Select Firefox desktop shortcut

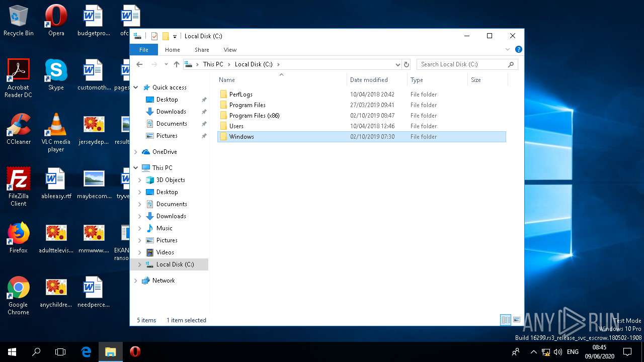click(x=19, y=238)
